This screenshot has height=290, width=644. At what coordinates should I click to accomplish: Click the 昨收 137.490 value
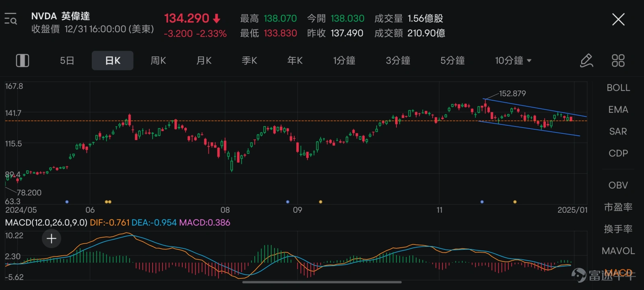[335, 33]
